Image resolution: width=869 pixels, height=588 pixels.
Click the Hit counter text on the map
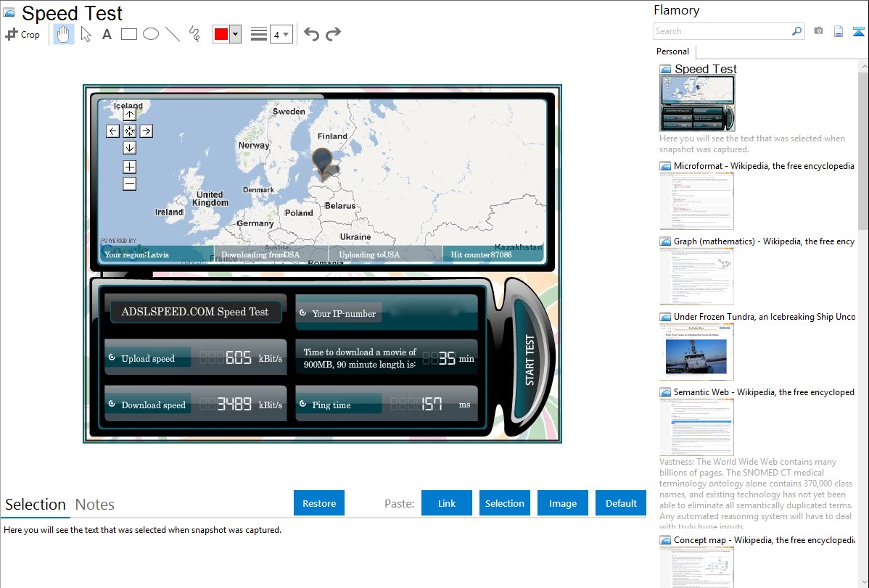click(481, 255)
